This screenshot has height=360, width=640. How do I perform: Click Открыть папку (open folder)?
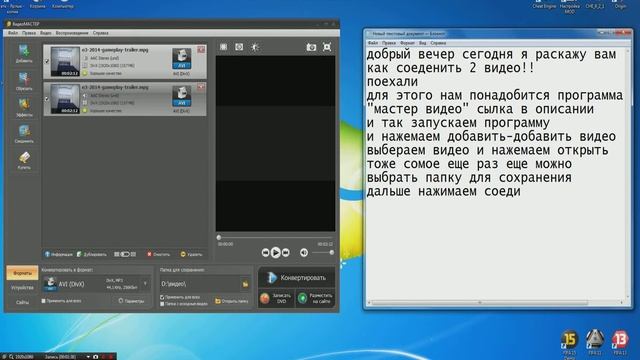[x=231, y=301]
